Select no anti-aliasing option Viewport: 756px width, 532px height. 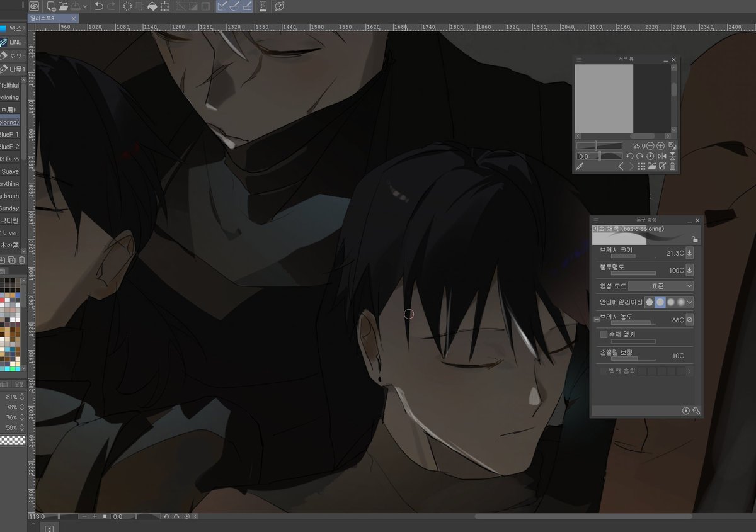pyautogui.click(x=649, y=302)
